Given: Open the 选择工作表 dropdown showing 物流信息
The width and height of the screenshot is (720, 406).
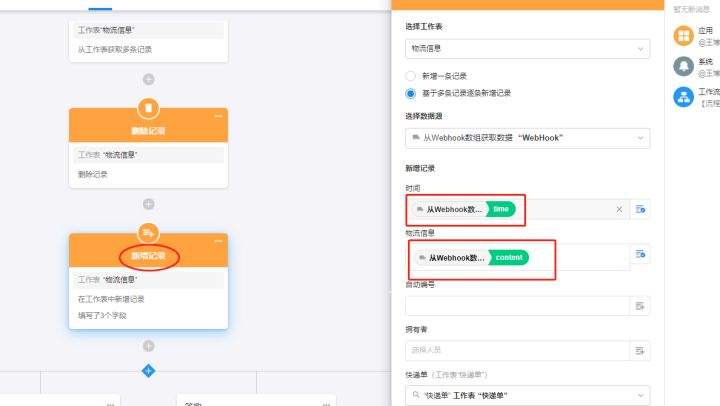Looking at the screenshot, I should (527, 49).
